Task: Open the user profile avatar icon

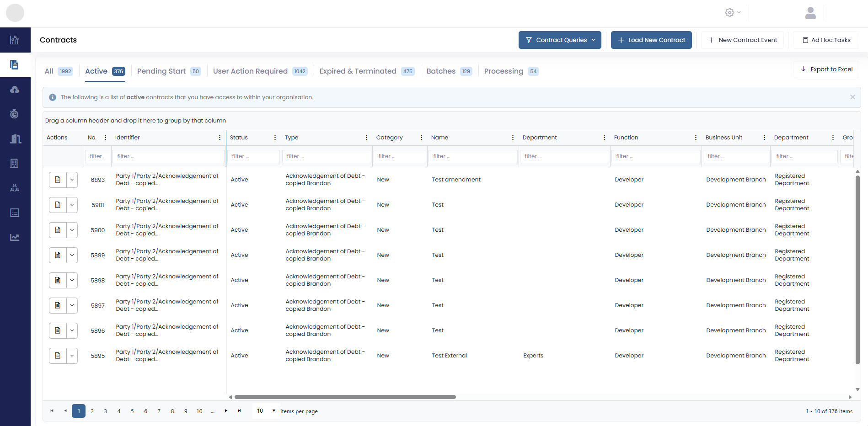Action: click(810, 13)
